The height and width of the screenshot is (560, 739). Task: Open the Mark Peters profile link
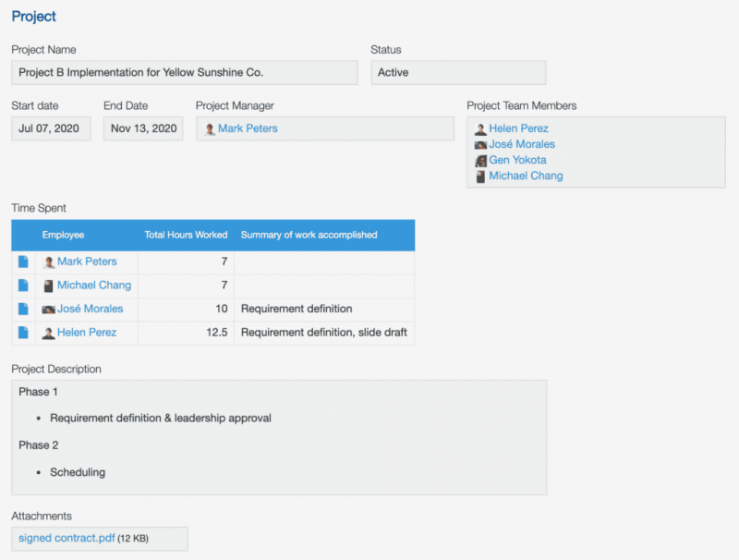point(88,262)
